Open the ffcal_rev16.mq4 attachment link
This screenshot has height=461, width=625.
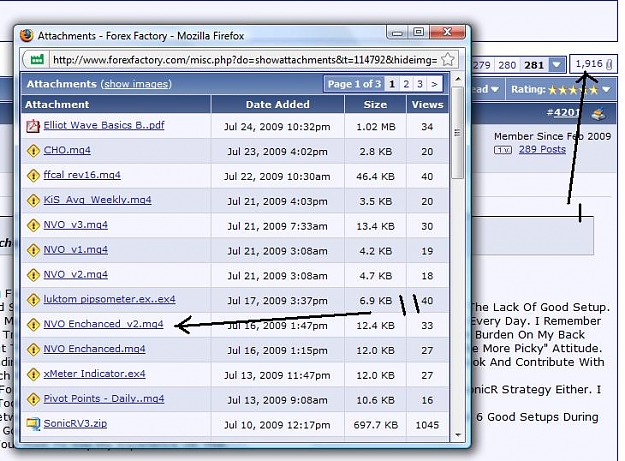pos(82,175)
